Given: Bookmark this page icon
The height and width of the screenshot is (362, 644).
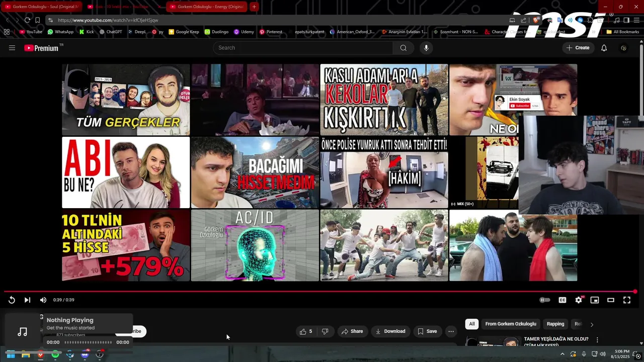Looking at the screenshot, I should 37,20.
